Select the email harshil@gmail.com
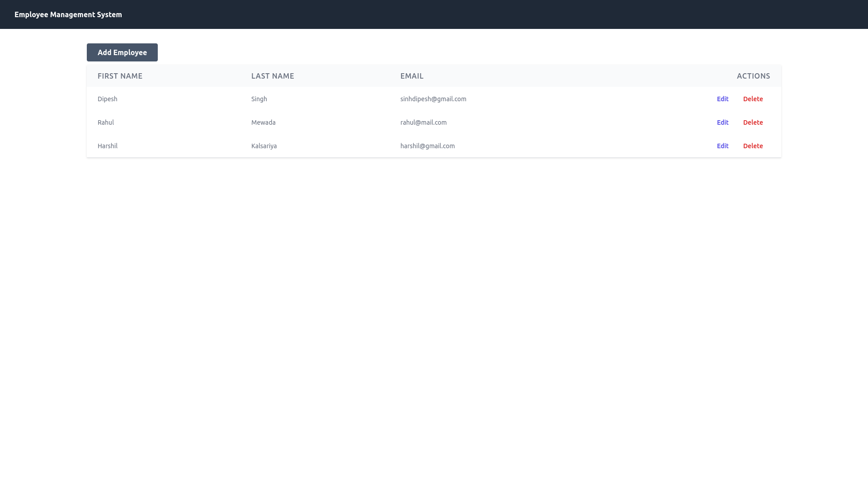 pos(427,146)
